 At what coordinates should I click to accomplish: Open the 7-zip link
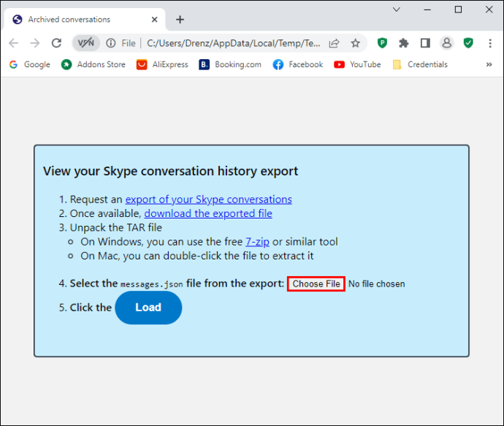tap(257, 242)
